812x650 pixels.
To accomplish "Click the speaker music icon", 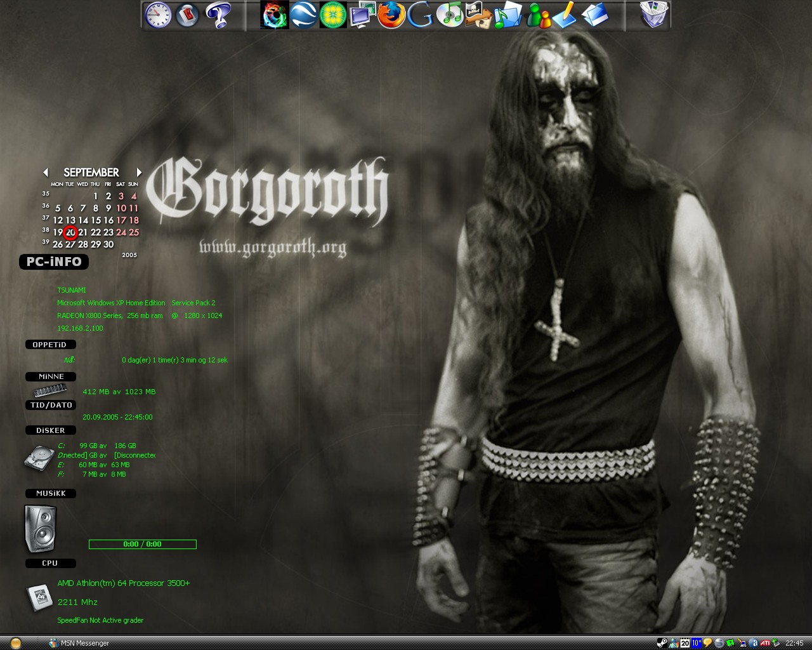I will [41, 528].
